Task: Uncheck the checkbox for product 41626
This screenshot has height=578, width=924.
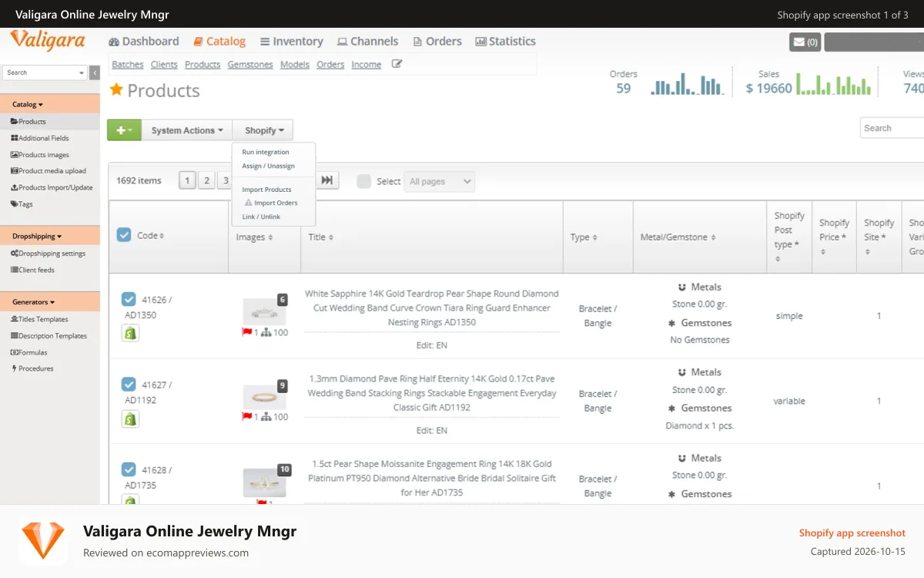Action: coord(129,299)
